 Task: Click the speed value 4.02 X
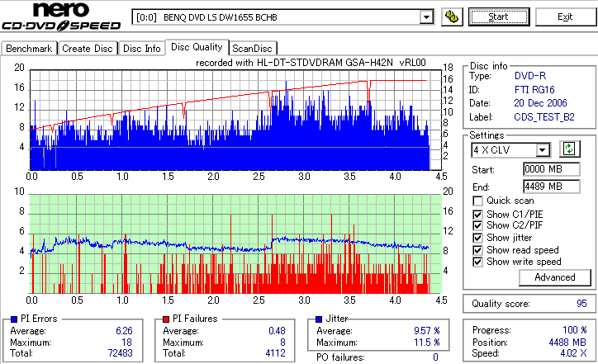click(573, 353)
